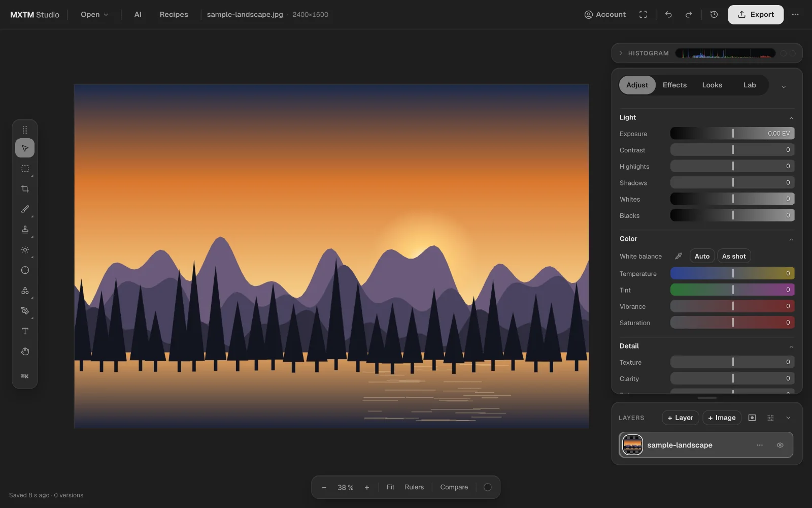Expand the panel tabs chevron dropdown
The image size is (812, 508).
click(784, 86)
